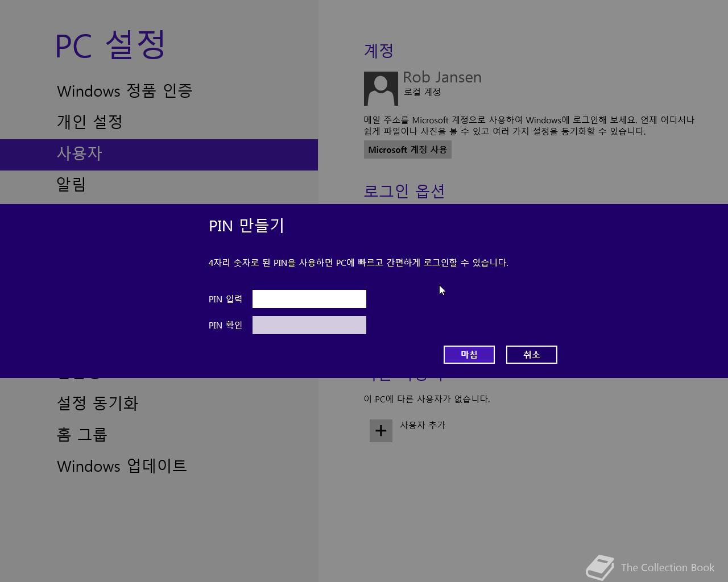Click 로컬 계정 text under name
The height and width of the screenshot is (582, 728).
click(422, 92)
